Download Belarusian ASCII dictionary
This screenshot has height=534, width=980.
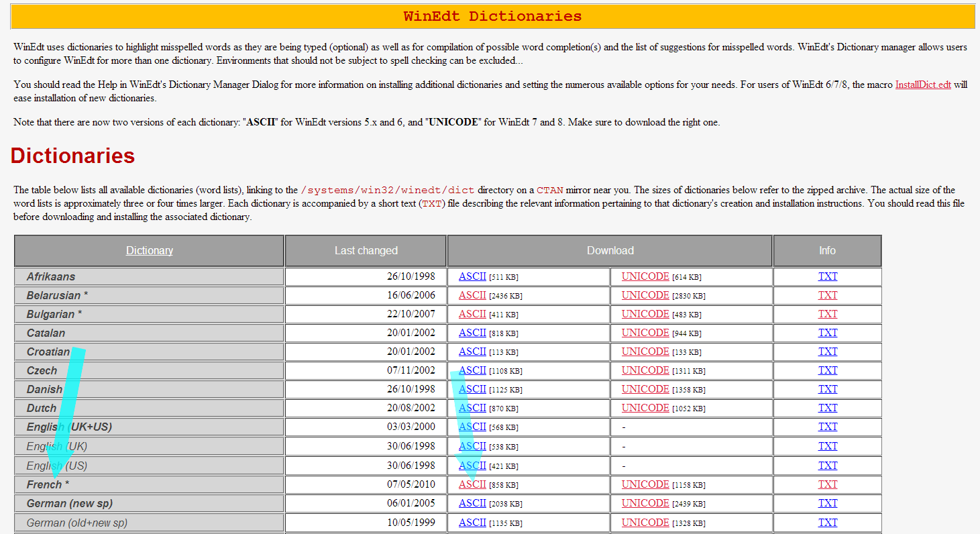[x=472, y=295]
